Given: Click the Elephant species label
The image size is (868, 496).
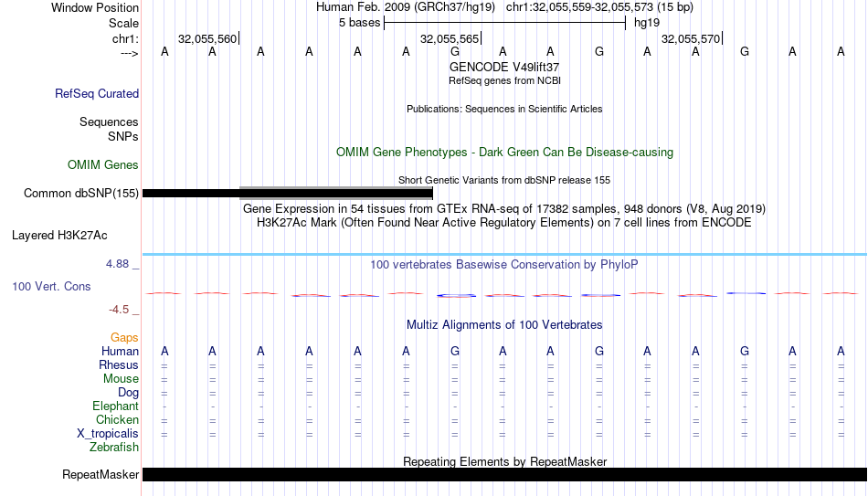Looking at the screenshot, I should click(116, 406).
